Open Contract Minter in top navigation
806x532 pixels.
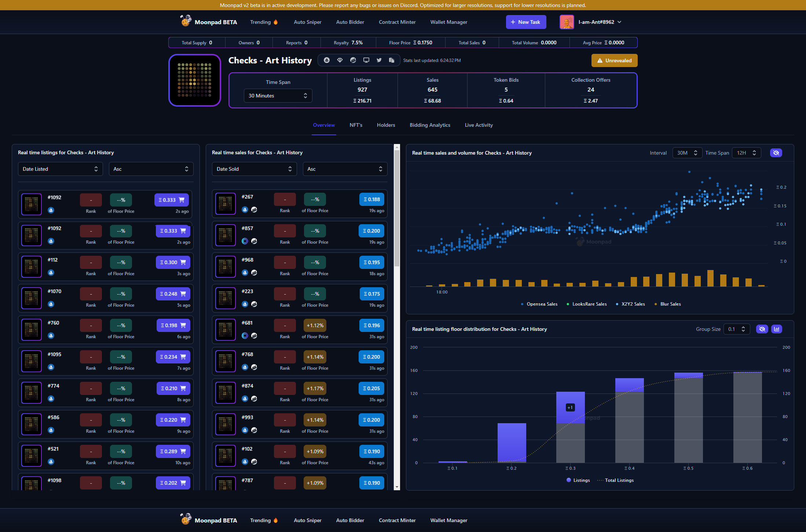pyautogui.click(x=397, y=22)
